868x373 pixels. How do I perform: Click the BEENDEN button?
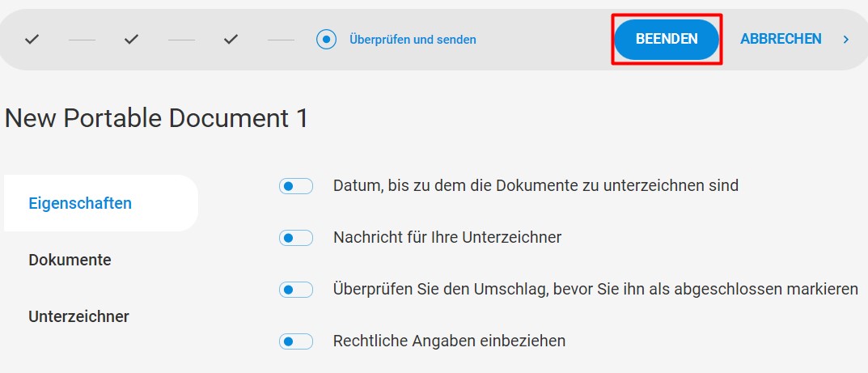click(667, 40)
